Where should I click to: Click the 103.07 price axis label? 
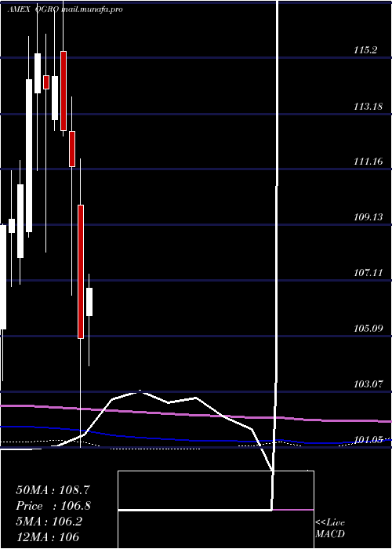(368, 384)
